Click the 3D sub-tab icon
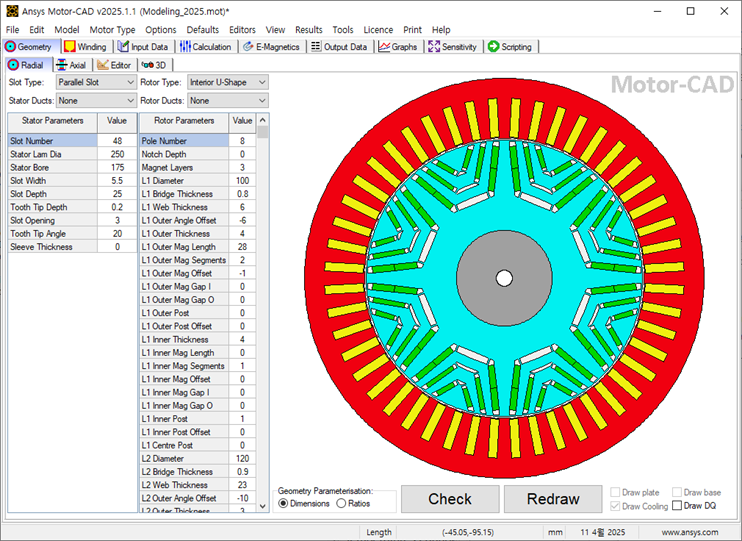 click(x=147, y=65)
